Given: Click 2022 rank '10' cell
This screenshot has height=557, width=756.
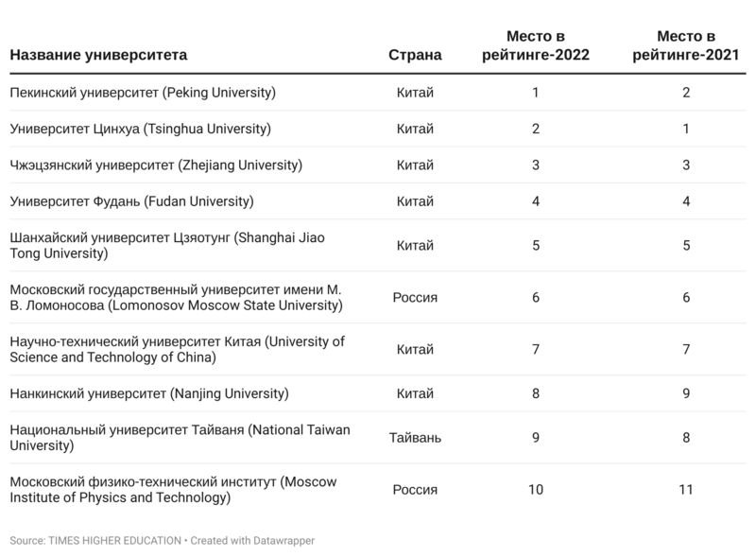Looking at the screenshot, I should click(x=536, y=490).
